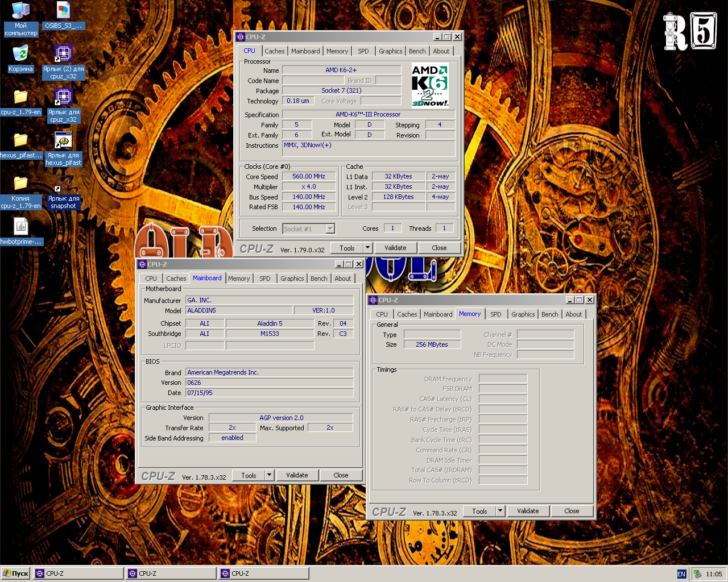Click Validate in the Memory window
Image resolution: width=728 pixels, height=582 pixels.
(528, 511)
